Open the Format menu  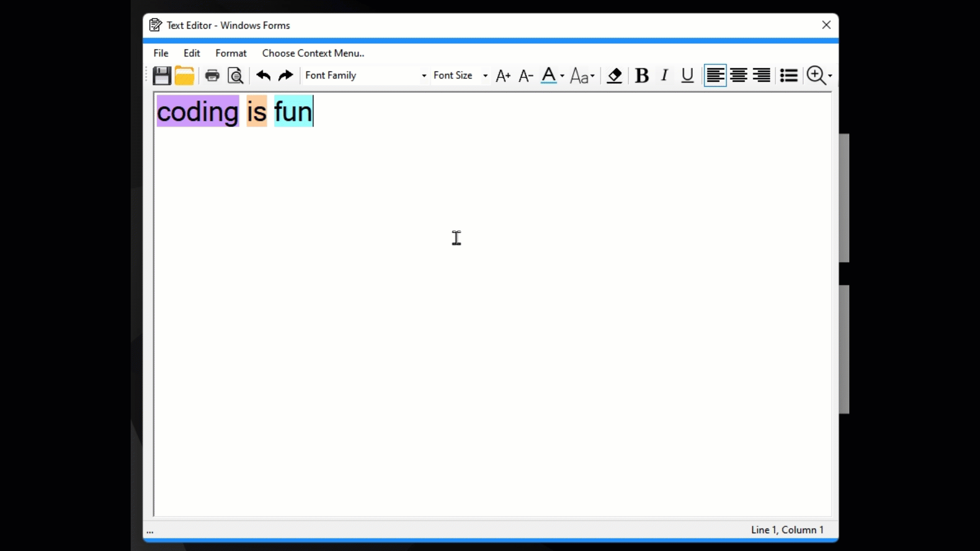point(231,53)
